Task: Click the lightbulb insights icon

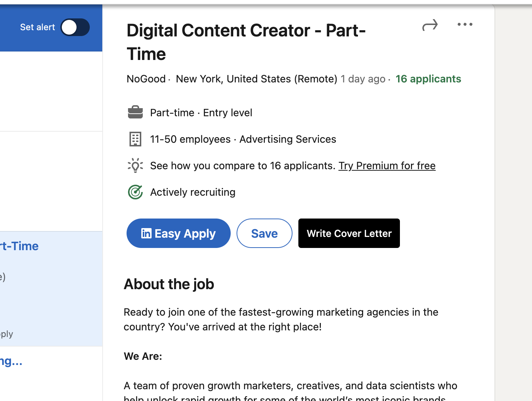Action: [x=135, y=166]
